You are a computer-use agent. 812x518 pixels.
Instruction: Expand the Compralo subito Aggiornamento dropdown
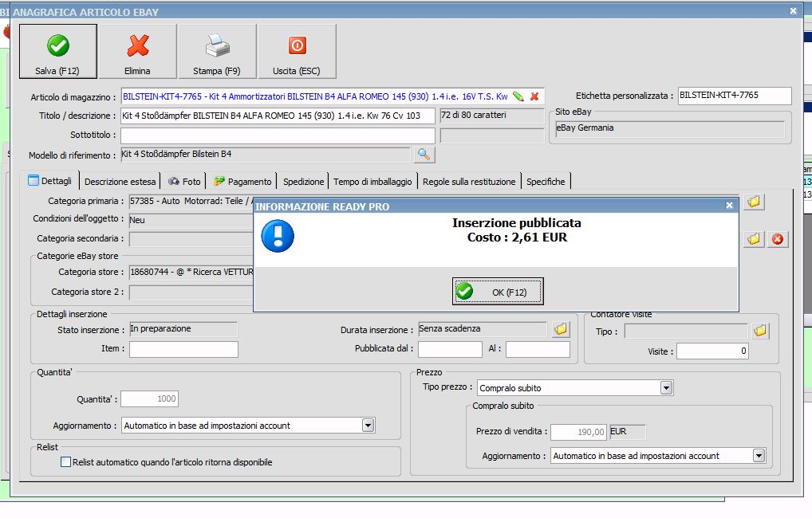pos(759,456)
